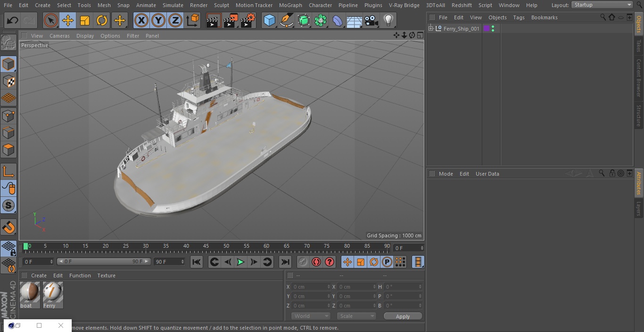This screenshot has height=332, width=644.
Task: Select the Ferry material thumbnail
Action: tap(53, 292)
